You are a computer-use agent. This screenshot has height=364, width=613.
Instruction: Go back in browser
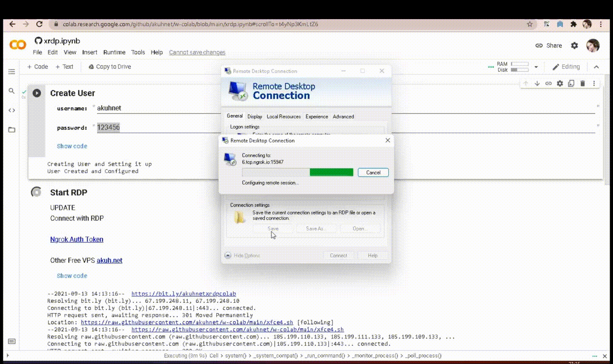12,24
